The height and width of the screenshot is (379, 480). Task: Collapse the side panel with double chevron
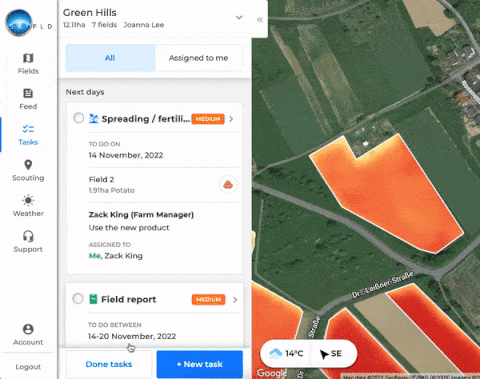[x=260, y=20]
